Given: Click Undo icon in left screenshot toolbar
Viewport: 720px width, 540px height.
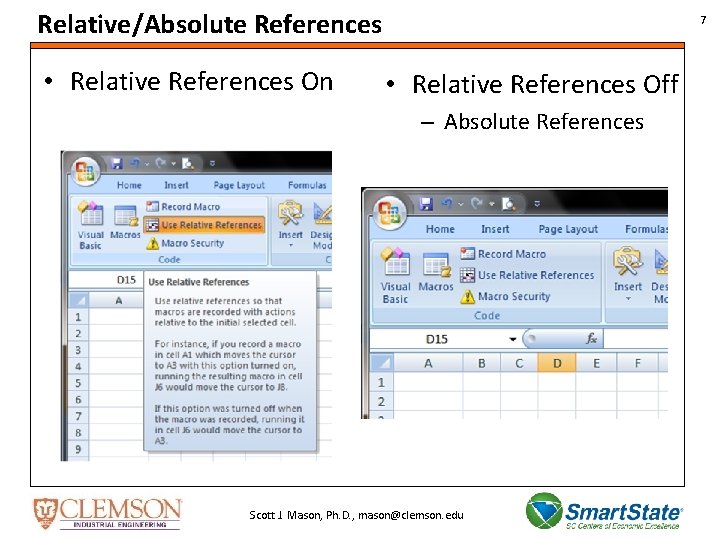Looking at the screenshot, I should [x=135, y=163].
